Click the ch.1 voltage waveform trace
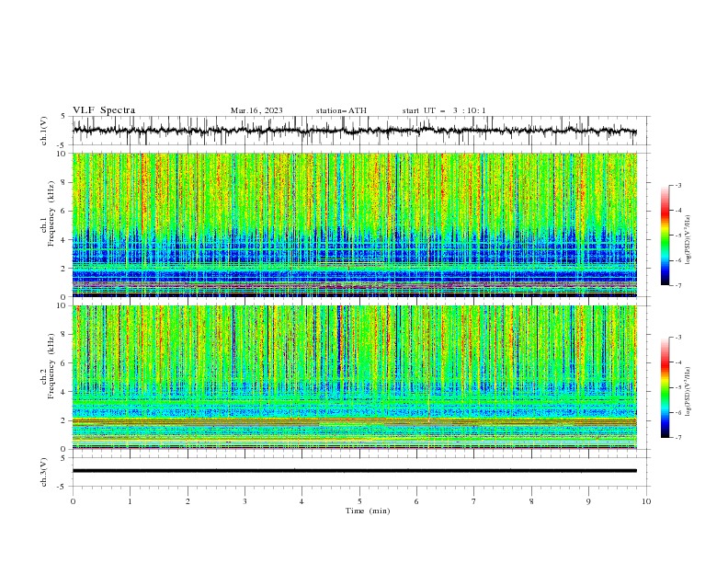 point(354,131)
